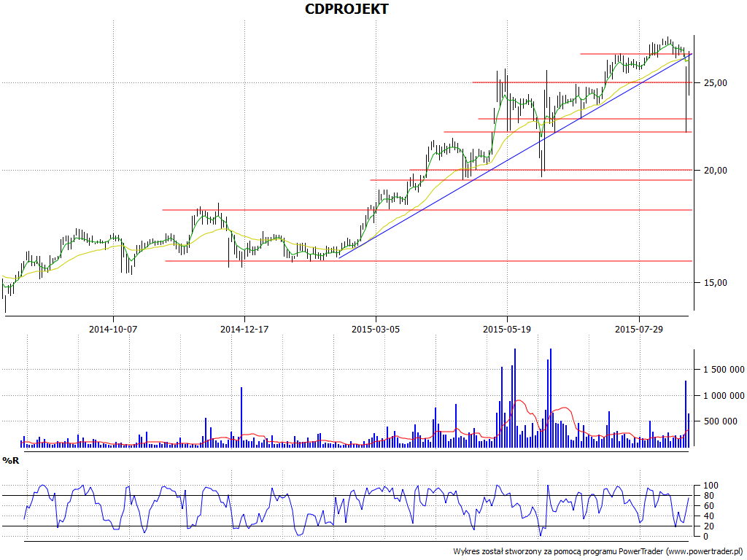This screenshot has height=560, width=747.
Task: Select the 2014-10-07 date label
Action: pyautogui.click(x=113, y=329)
